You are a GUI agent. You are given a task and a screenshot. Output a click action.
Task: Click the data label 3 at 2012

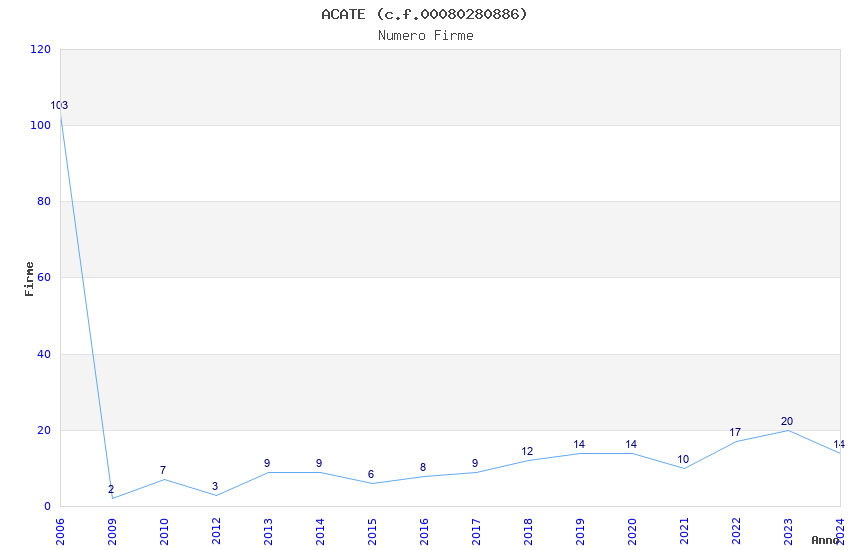pos(215,487)
